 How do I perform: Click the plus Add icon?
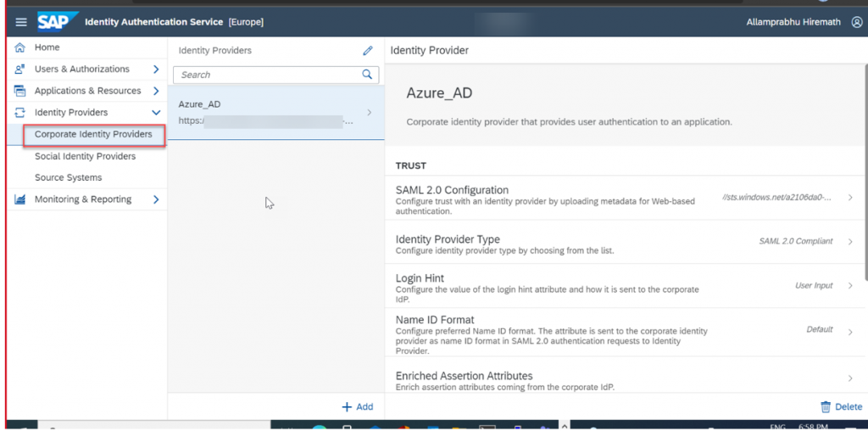347,406
